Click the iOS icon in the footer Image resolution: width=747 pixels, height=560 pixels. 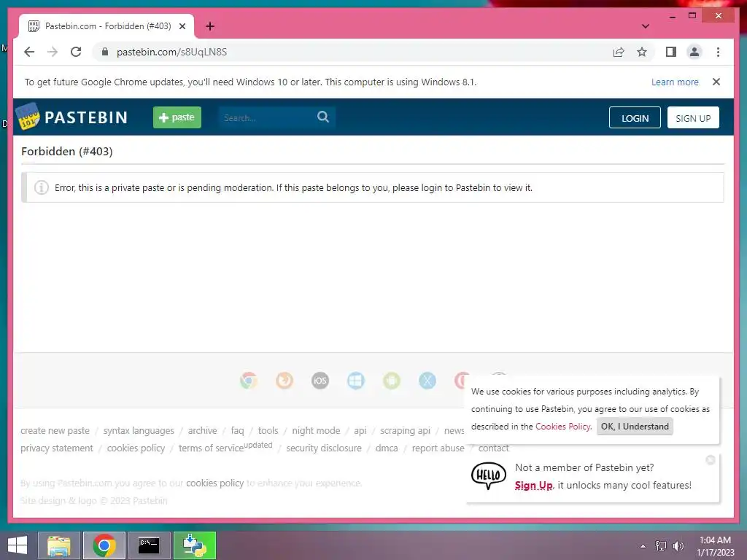tap(320, 381)
